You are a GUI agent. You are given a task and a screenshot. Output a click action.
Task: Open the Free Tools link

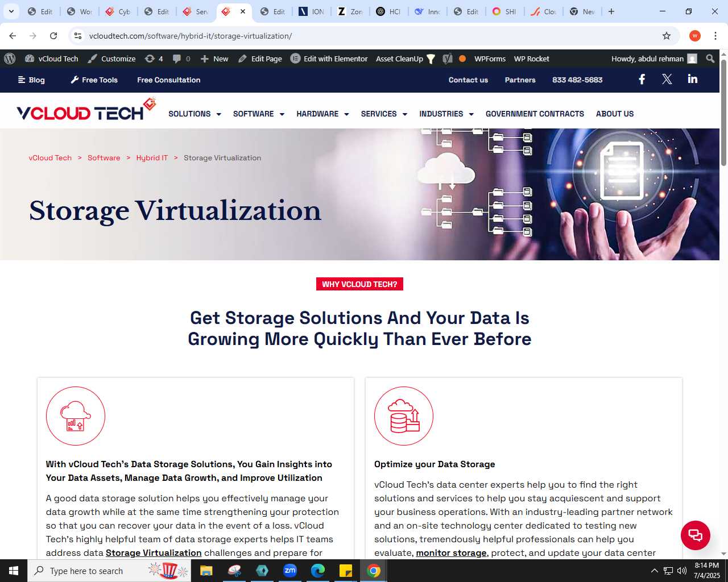[x=94, y=80]
